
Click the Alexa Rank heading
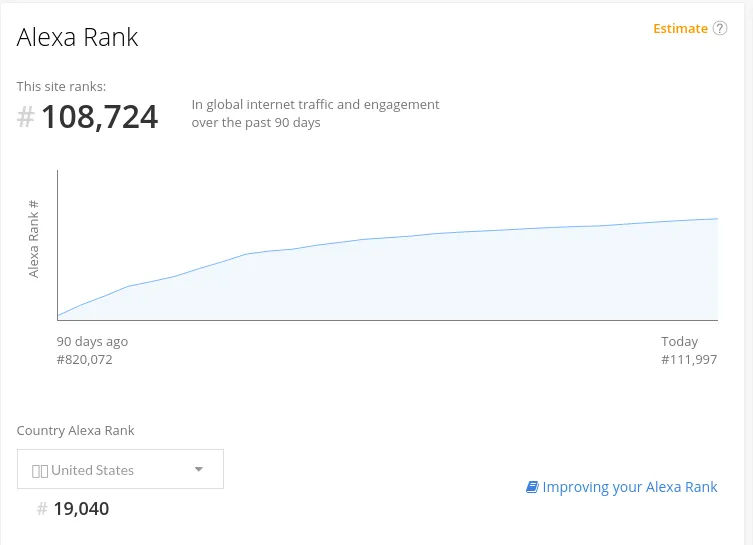77,37
